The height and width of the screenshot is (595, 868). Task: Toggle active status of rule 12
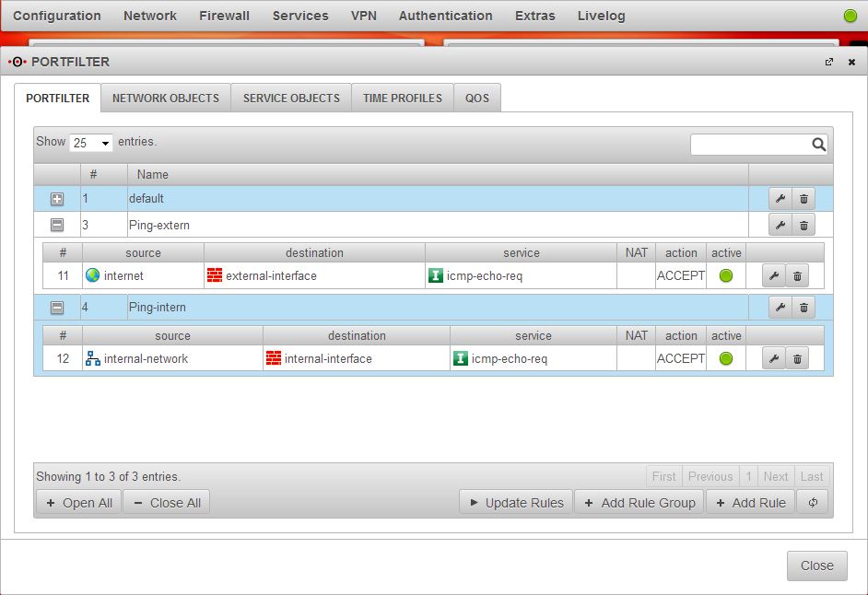point(725,359)
